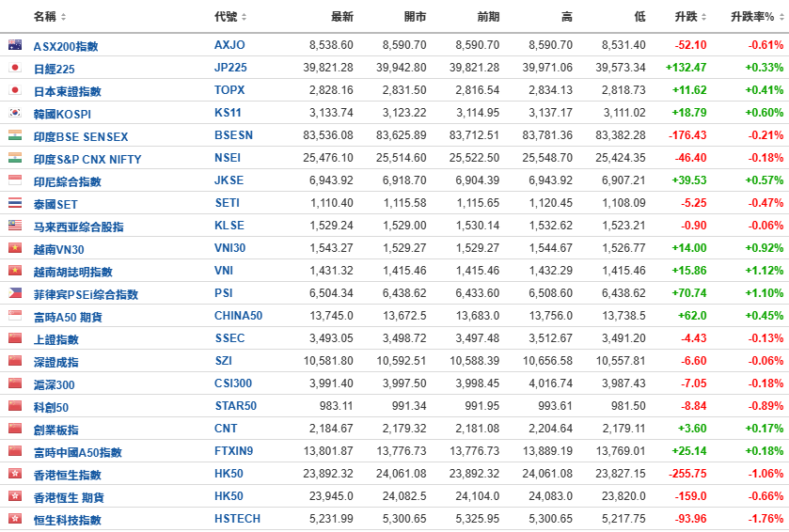Click Malaysia flag beside 马来西亚综合股指
The height and width of the screenshot is (532, 789).
(x=15, y=226)
